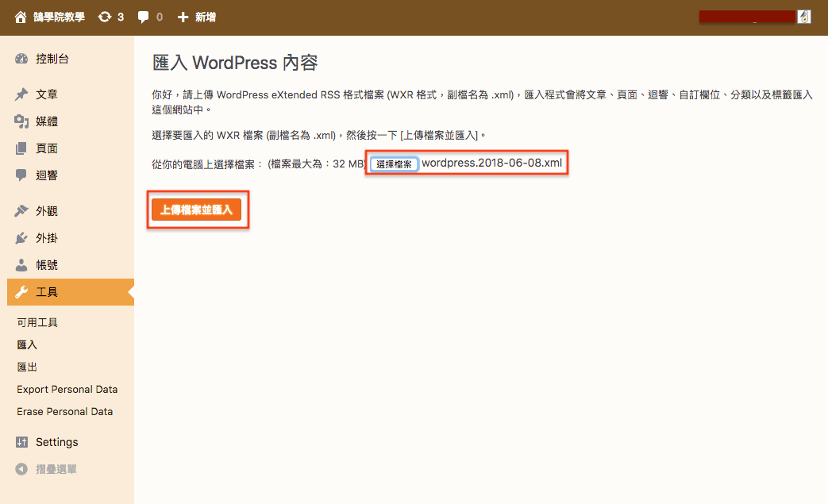Open the comments bubble icon in top bar

click(143, 17)
